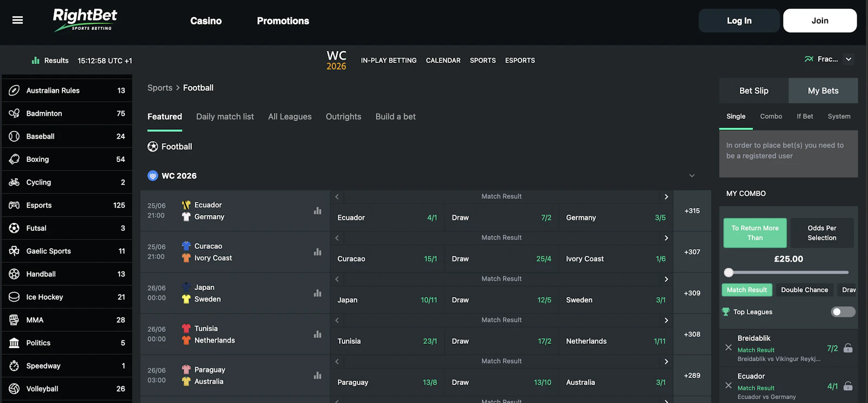
Task: Open the All Leagues tab
Action: point(290,117)
